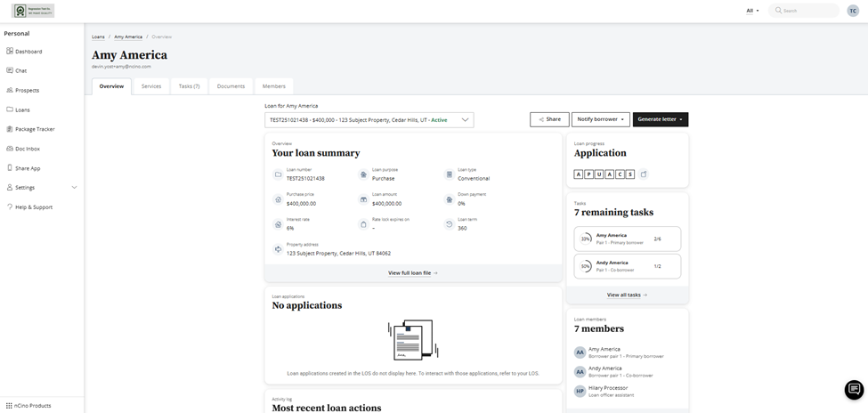This screenshot has width=868, height=413.
Task: Open the loan selection dropdown
Action: [369, 119]
